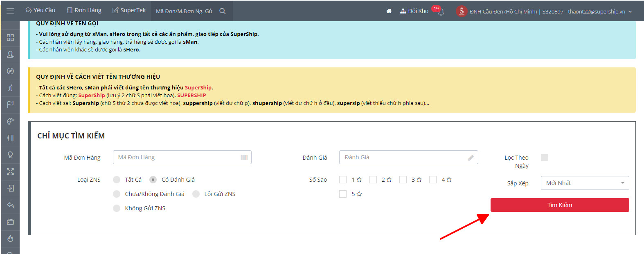Enable the Lọc Theo Ngày checkbox
This screenshot has width=644, height=254.
click(545, 158)
